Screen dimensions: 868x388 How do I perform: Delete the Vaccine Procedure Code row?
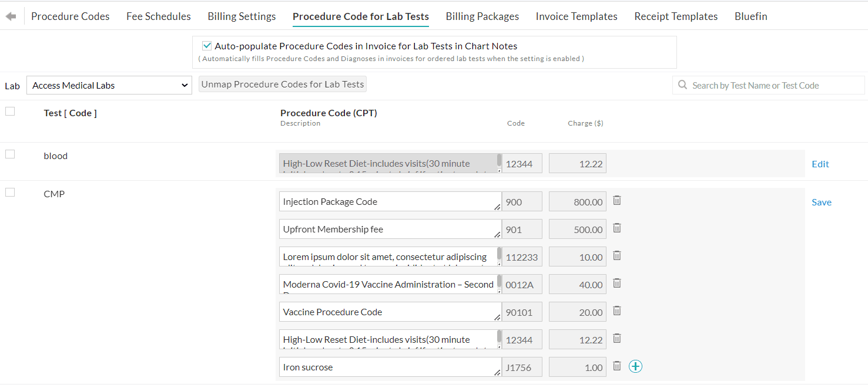click(616, 311)
